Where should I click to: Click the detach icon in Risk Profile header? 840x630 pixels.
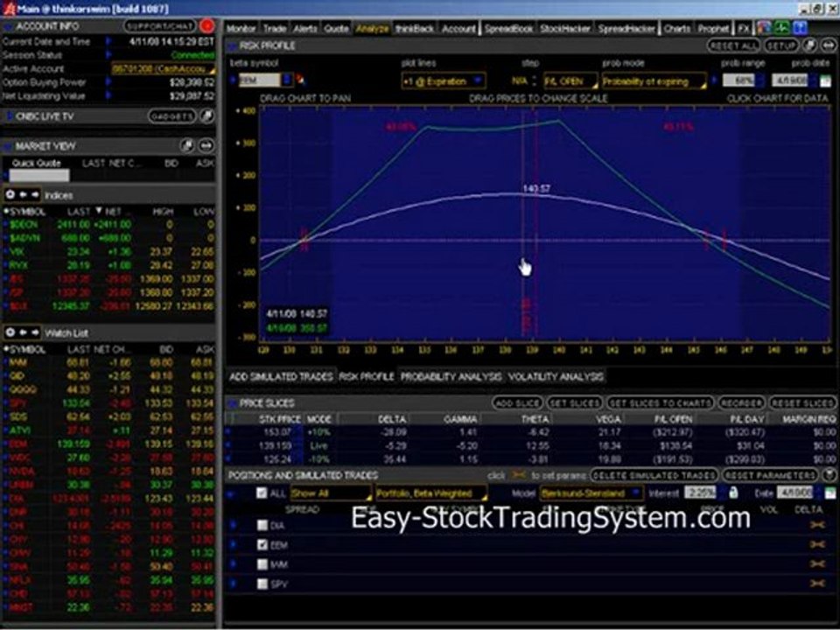(809, 45)
